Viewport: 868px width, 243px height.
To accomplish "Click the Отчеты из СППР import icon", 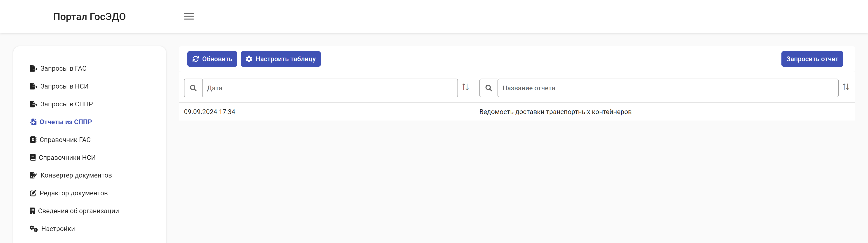I will coord(33,122).
